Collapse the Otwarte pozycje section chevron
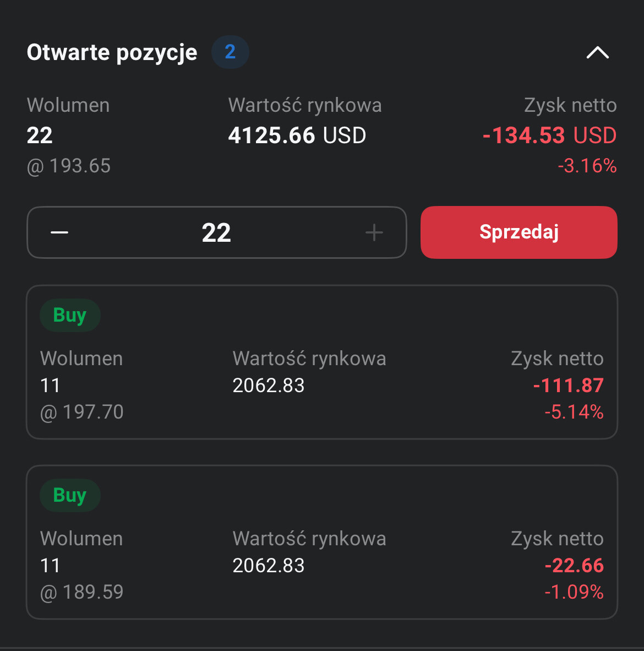The height and width of the screenshot is (651, 644). [597, 53]
